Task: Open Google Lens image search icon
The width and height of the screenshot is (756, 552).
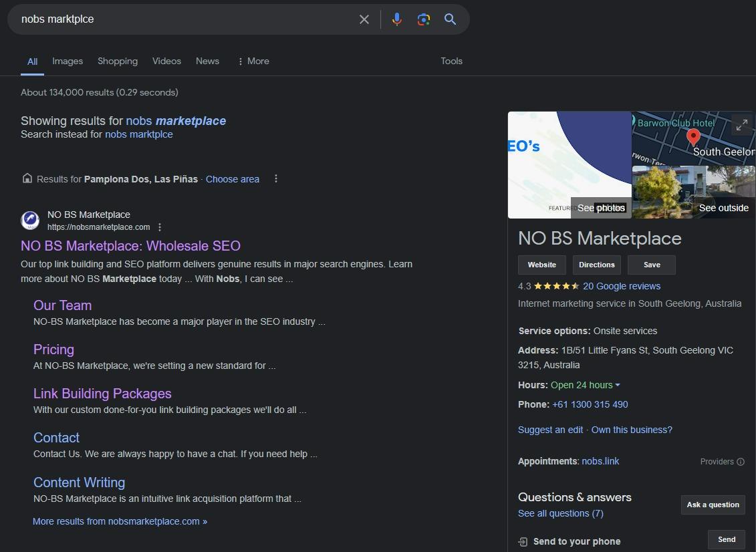Action: [424, 19]
